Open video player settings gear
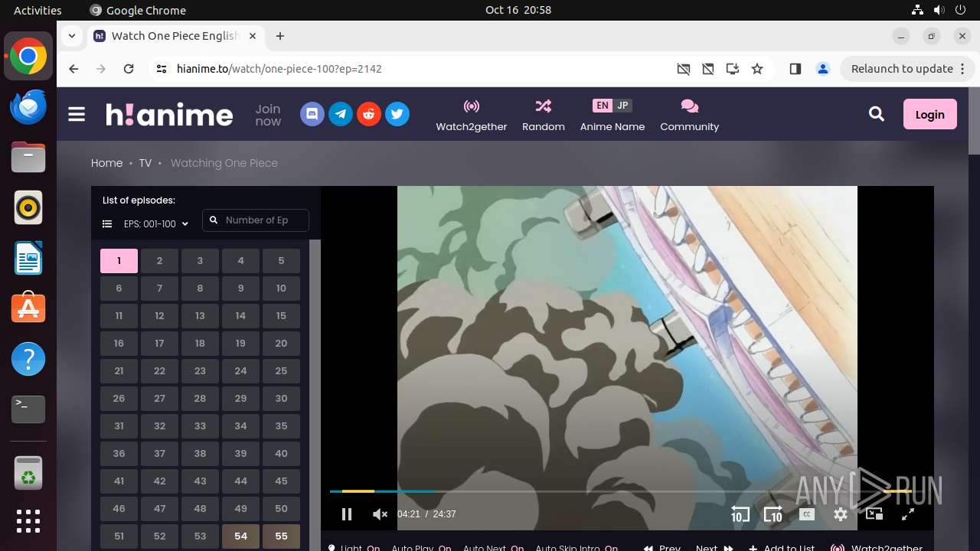This screenshot has width=980, height=551. 841,514
